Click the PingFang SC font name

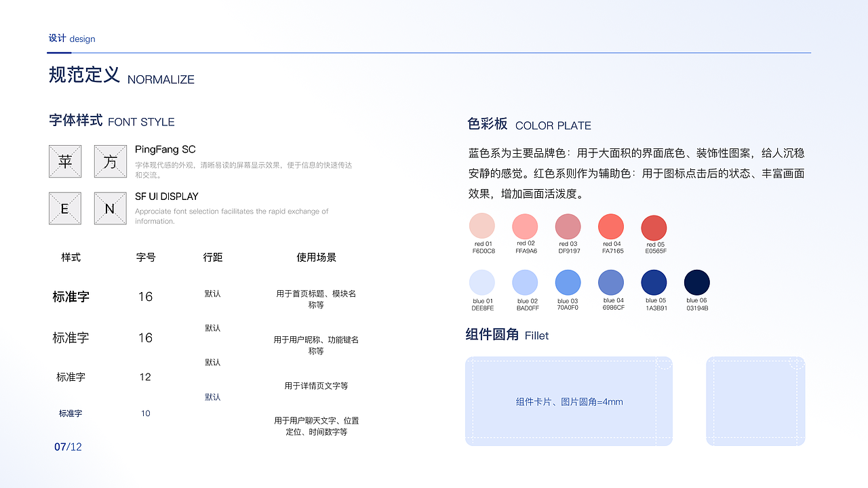(x=165, y=149)
